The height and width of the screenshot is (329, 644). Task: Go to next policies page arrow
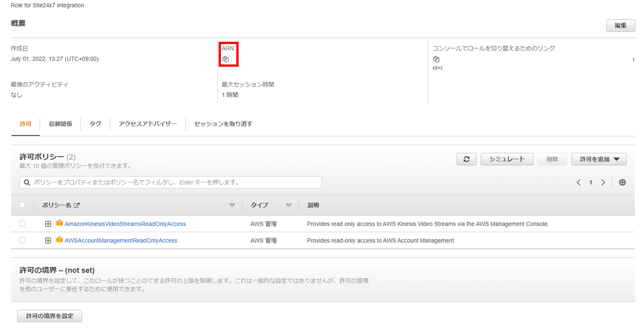[x=603, y=182]
